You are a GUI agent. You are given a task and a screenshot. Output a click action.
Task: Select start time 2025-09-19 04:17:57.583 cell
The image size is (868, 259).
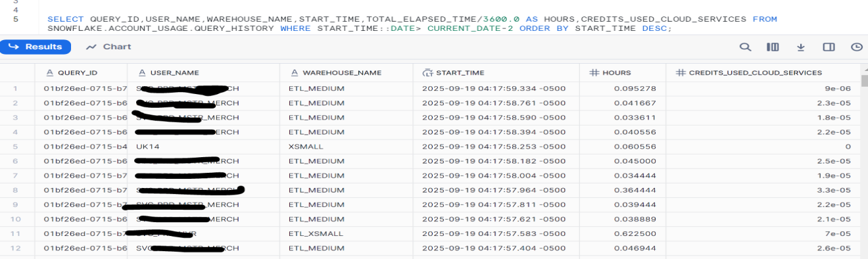(496, 233)
